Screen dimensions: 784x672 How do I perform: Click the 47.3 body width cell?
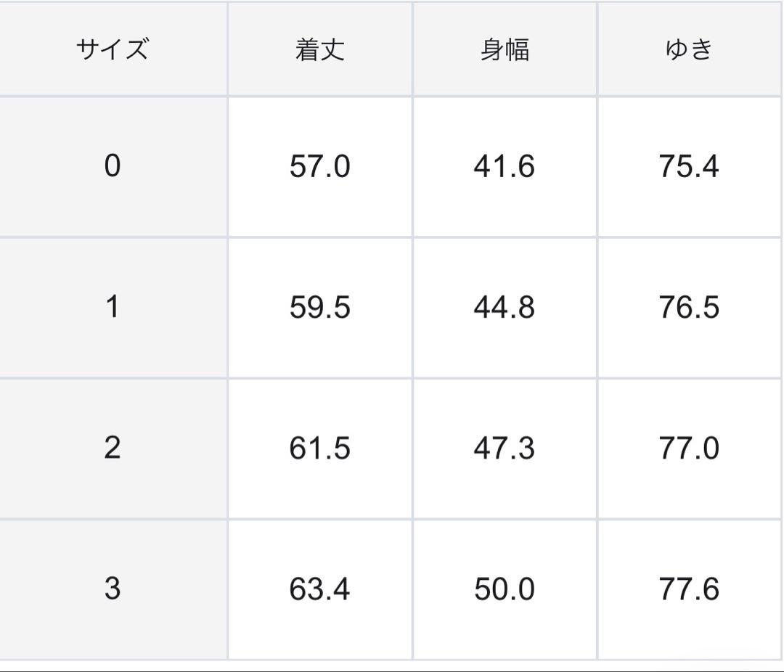[505, 448]
